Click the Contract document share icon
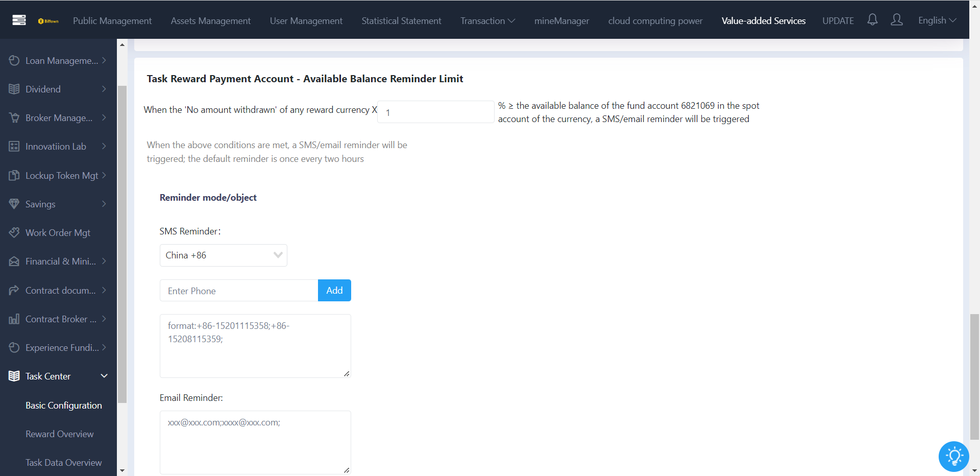 (x=14, y=290)
